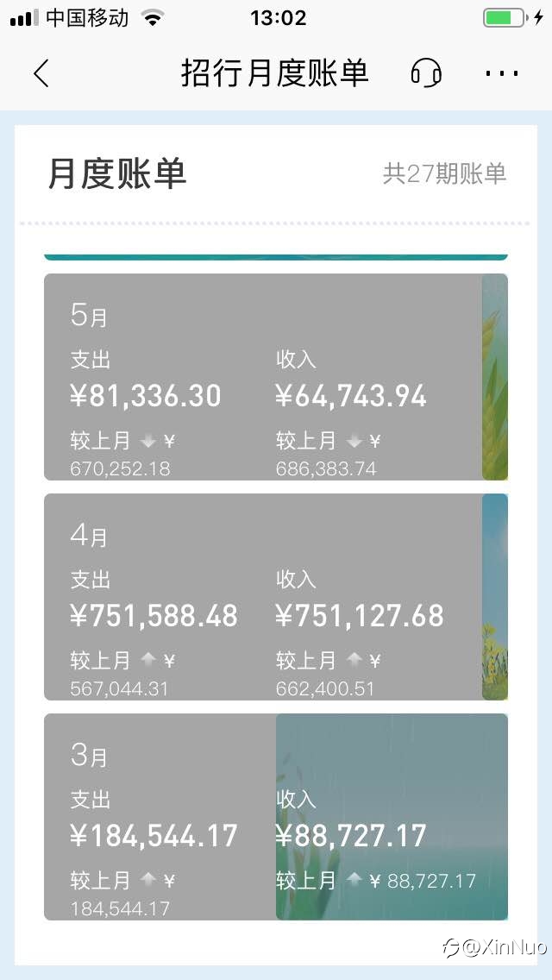The height and width of the screenshot is (980, 552).
Task: Tap the battery indicator icon
Action: (x=505, y=17)
